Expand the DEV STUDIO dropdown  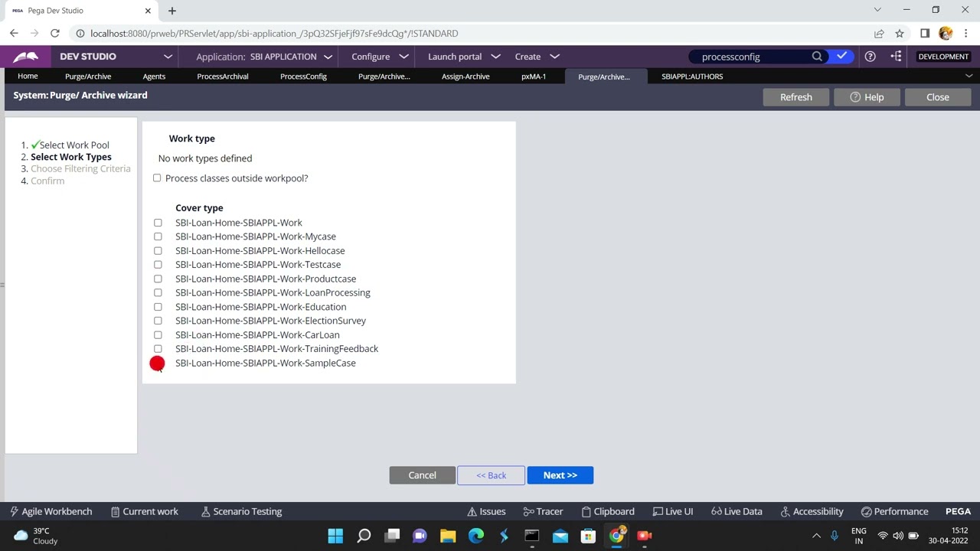pos(168,57)
